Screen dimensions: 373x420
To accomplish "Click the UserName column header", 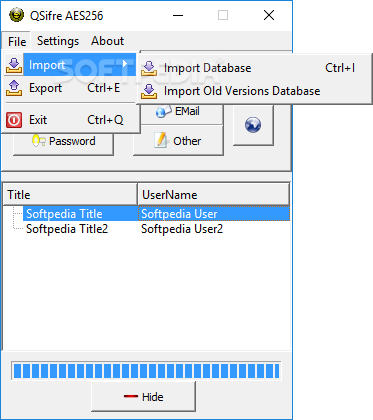I will pos(213,194).
